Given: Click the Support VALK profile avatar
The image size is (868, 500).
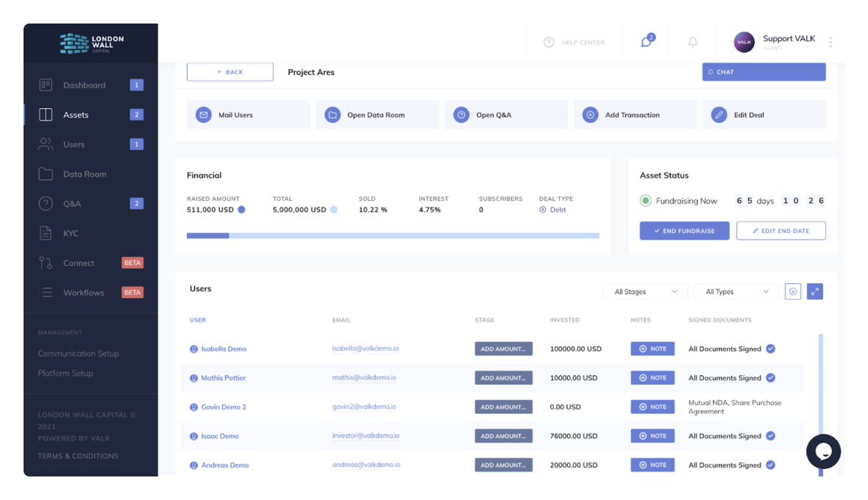Looking at the screenshot, I should (744, 42).
